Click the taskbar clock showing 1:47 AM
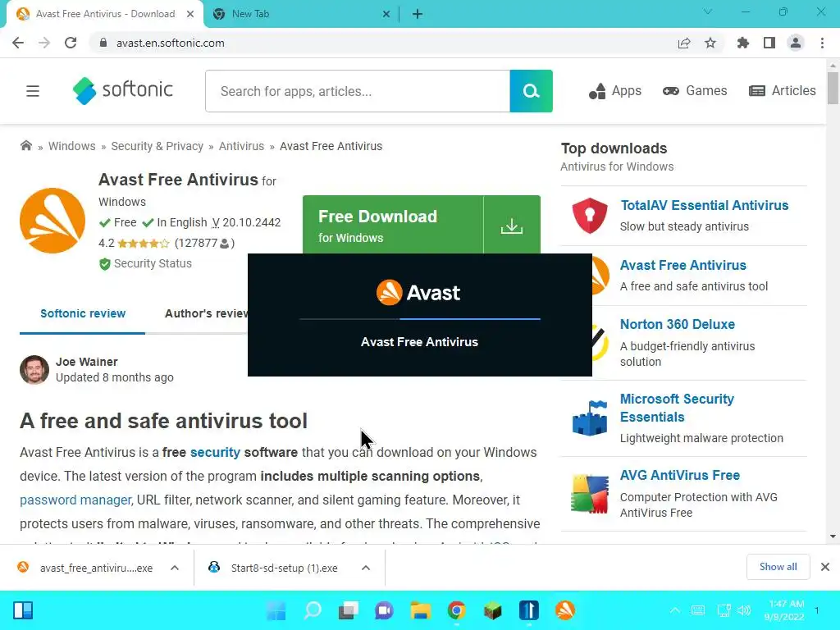This screenshot has height=630, width=840. pyautogui.click(x=783, y=610)
